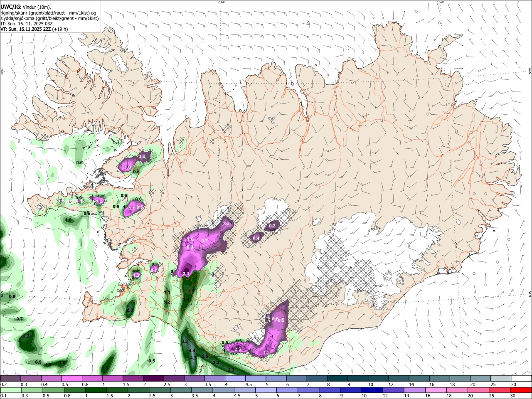This screenshot has height=399, width=532.
Task: Select the slydda/snjókoma legend description line
Action: [x=49, y=18]
